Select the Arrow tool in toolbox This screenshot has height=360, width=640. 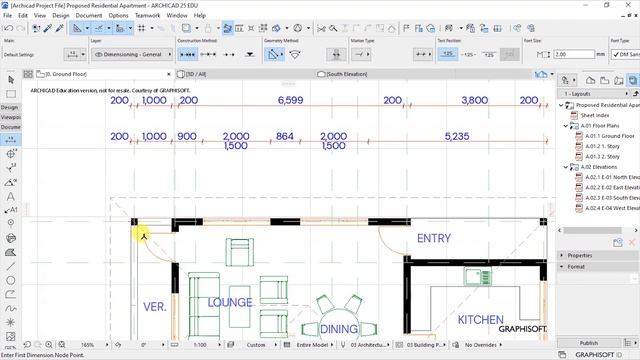11,80
